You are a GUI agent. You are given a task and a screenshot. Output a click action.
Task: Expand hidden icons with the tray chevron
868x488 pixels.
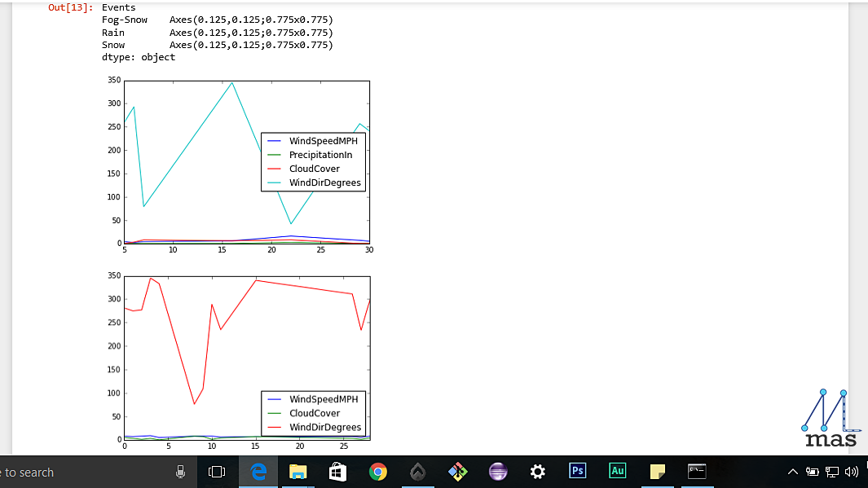tap(792, 472)
